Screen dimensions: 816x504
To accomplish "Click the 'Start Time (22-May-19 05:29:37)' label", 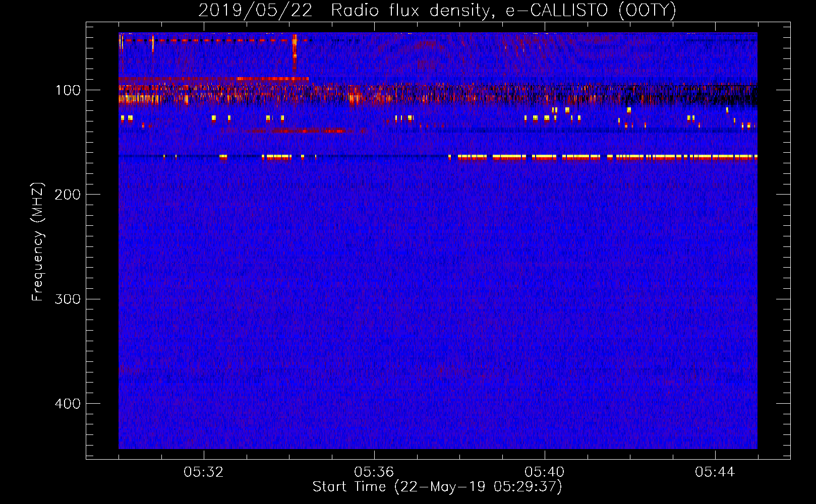I will [437, 487].
